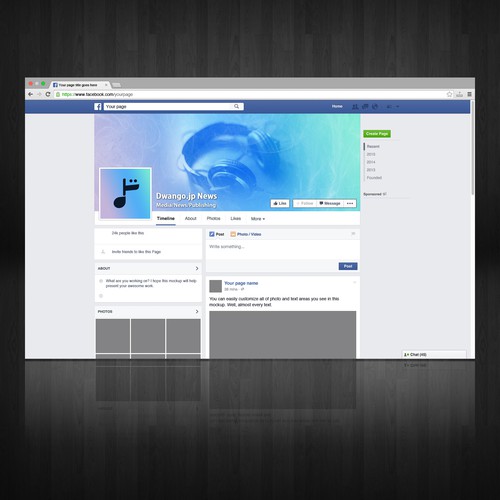Reload the page with refresh icon
This screenshot has width=500, height=500.
(x=48, y=94)
